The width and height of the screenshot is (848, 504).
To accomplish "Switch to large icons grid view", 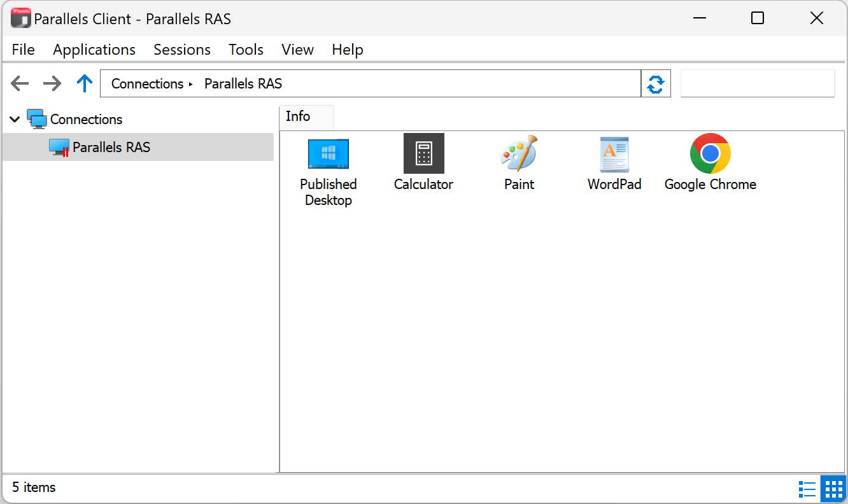I will tap(833, 489).
